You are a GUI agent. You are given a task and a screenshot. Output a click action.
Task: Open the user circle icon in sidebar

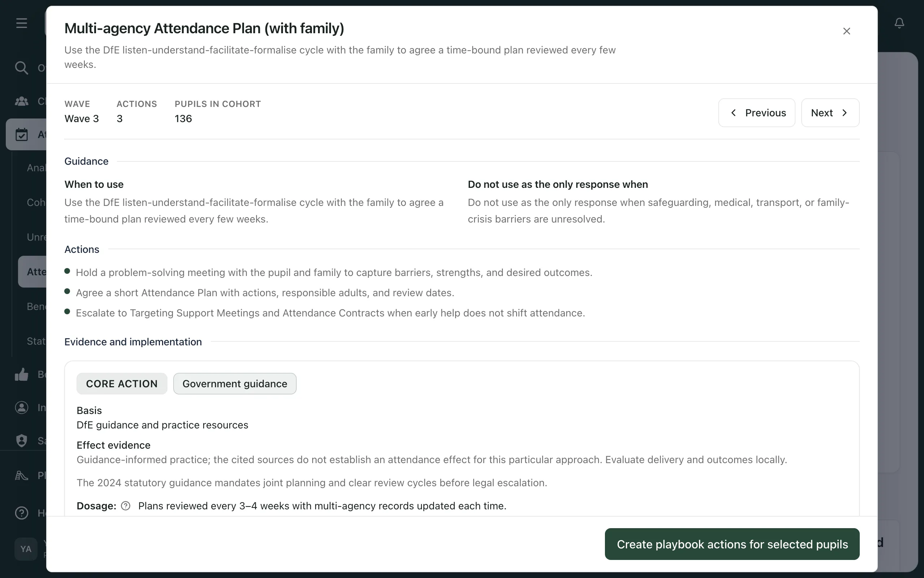coord(22,407)
